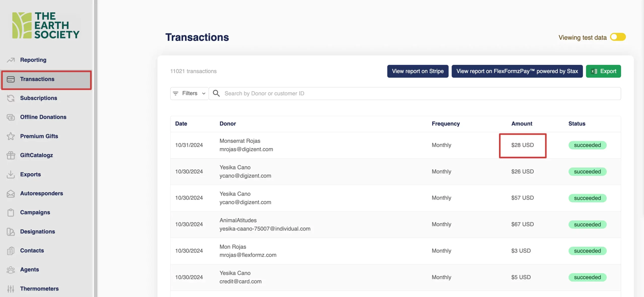
Task: Click the Subscriptions refresh icon
Action: click(11, 98)
